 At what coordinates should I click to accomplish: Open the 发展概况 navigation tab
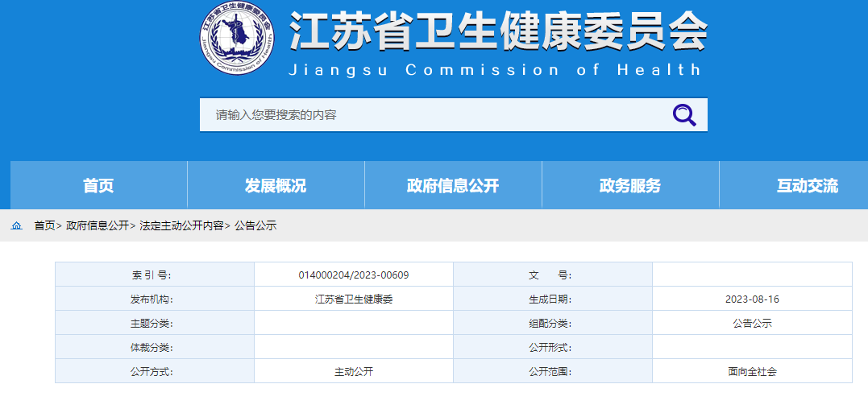[x=276, y=186]
